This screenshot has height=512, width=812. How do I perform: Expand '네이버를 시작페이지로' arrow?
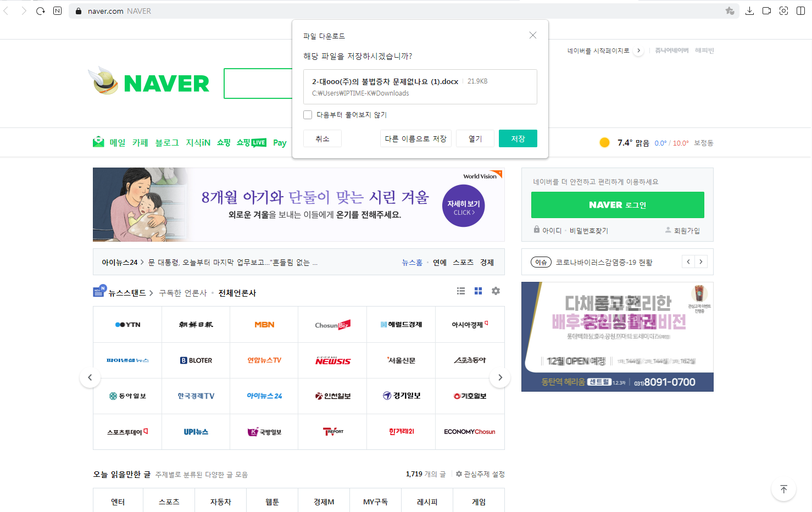coord(638,51)
